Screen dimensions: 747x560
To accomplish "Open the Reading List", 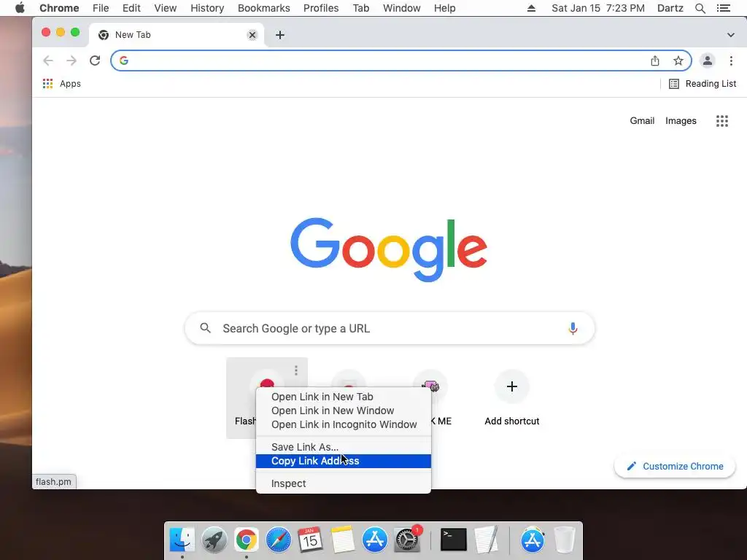I will 703,84.
